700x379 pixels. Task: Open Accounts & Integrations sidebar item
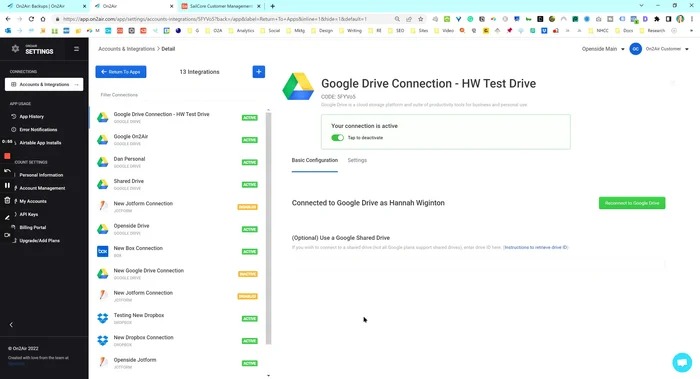coord(44,84)
